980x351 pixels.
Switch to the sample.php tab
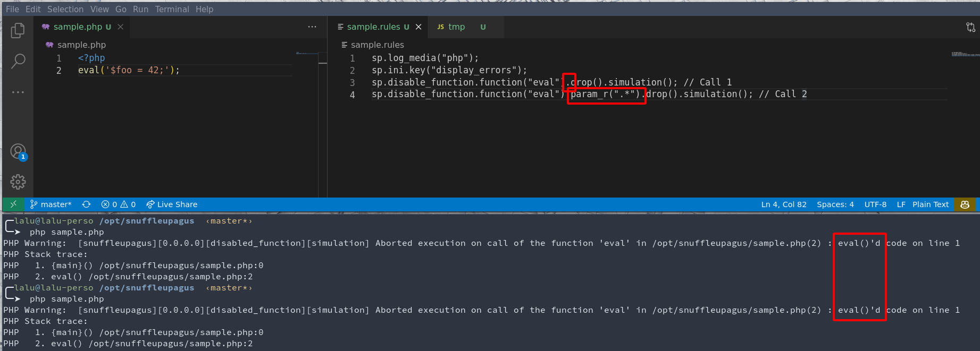pyautogui.click(x=77, y=27)
